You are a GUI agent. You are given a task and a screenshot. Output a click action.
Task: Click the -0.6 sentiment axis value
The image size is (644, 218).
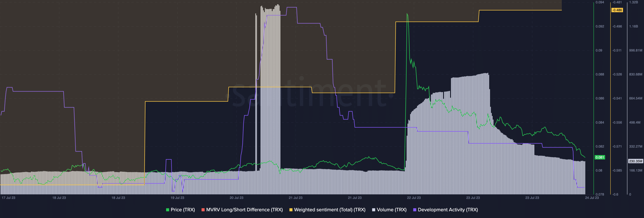click(615, 194)
